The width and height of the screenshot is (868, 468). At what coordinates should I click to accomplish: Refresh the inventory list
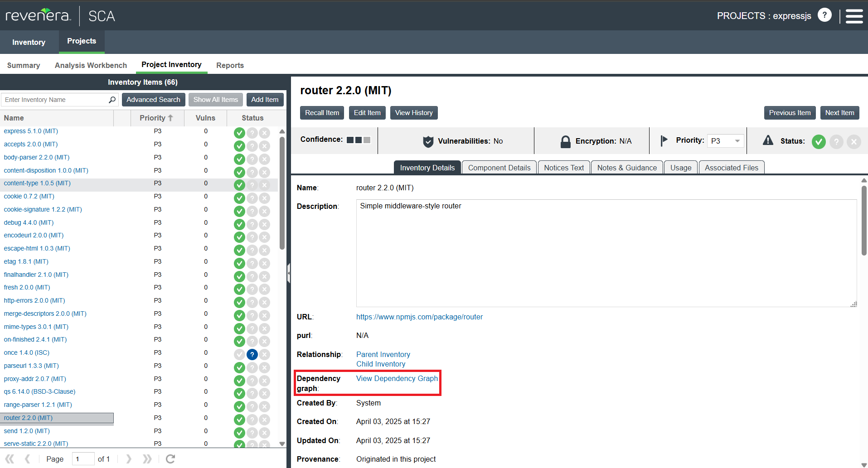[170, 459]
